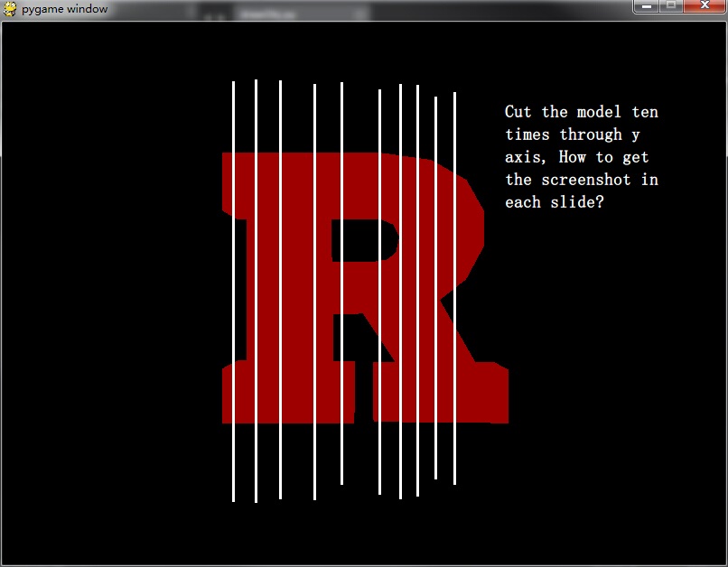Click the red letter R model

coord(365,288)
